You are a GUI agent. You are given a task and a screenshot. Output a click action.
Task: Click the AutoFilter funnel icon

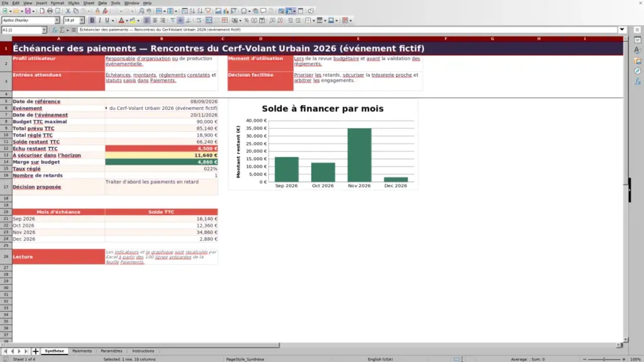(x=208, y=11)
